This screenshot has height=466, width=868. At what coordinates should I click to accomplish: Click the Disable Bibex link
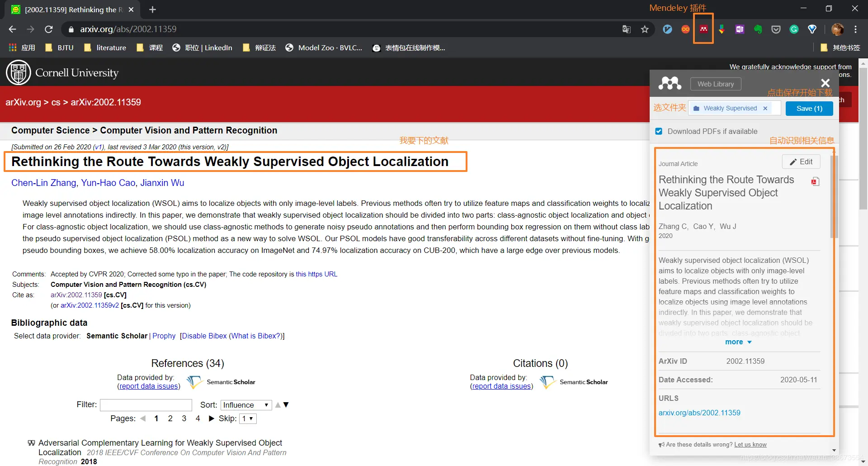point(204,336)
